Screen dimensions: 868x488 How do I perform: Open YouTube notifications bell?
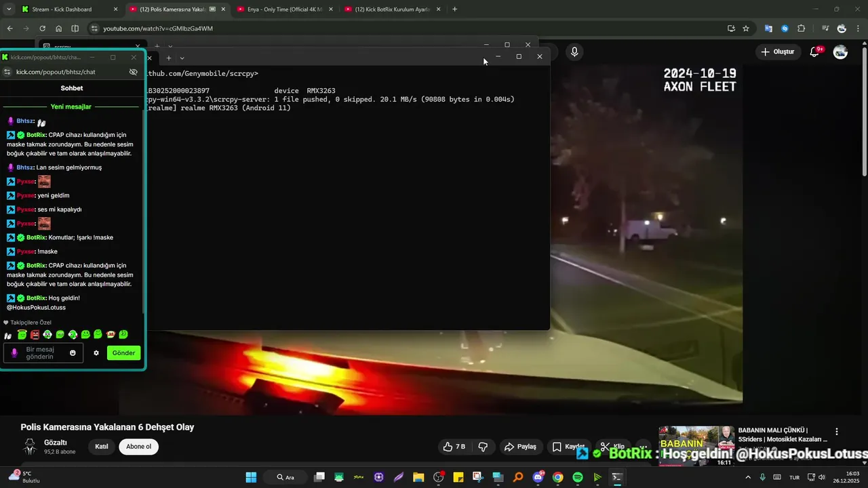point(814,52)
